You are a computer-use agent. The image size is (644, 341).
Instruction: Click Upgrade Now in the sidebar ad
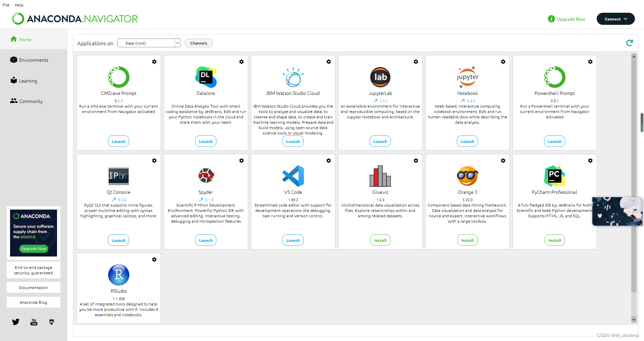34,248
